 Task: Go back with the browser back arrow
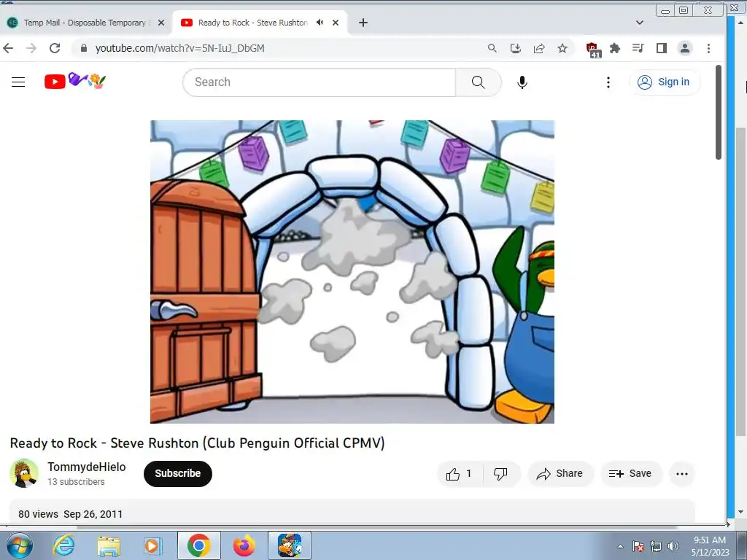[8, 48]
